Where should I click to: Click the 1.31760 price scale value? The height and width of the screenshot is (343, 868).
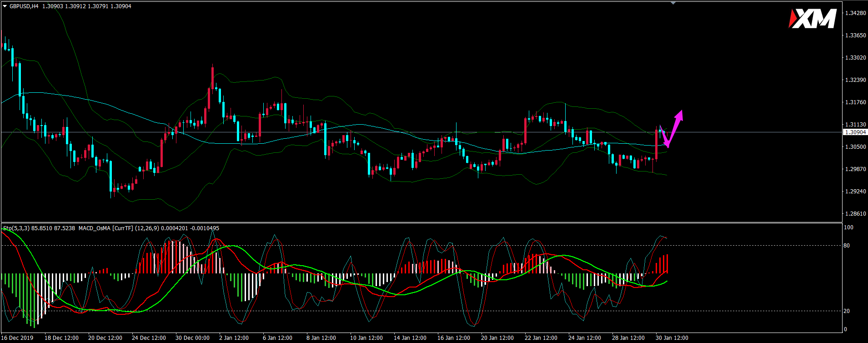(855, 102)
